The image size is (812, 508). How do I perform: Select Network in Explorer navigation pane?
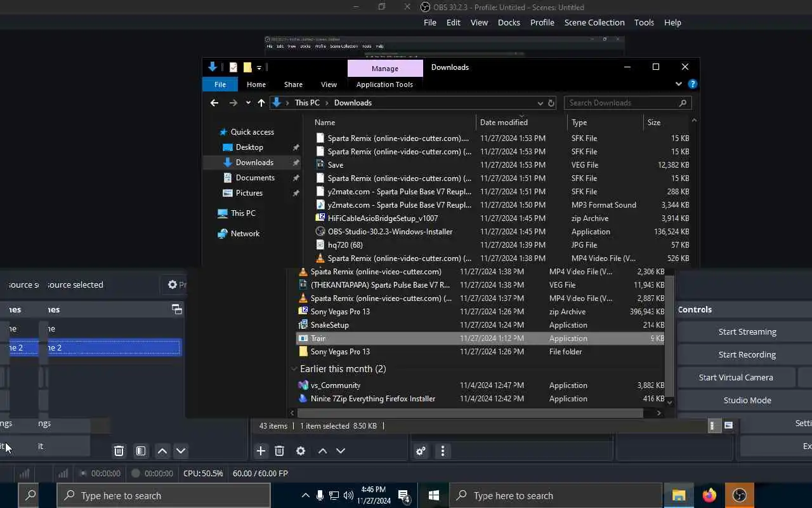tap(245, 234)
